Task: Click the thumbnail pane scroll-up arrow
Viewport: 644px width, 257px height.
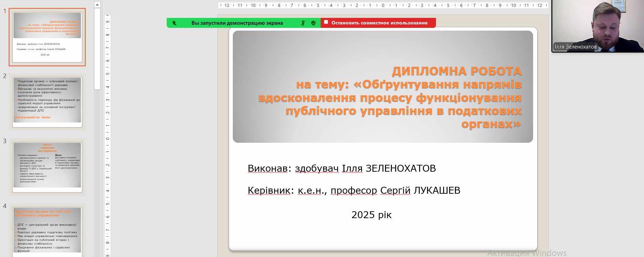Action: tap(97, 5)
